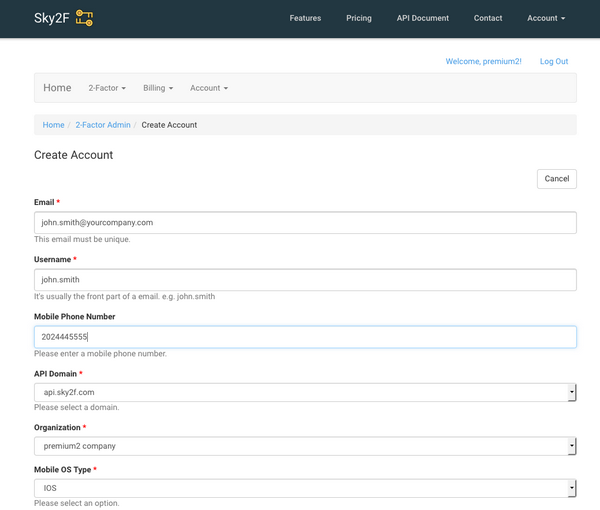This screenshot has width=600, height=510.
Task: Click the Sky2F key logo icon
Action: coord(84,18)
